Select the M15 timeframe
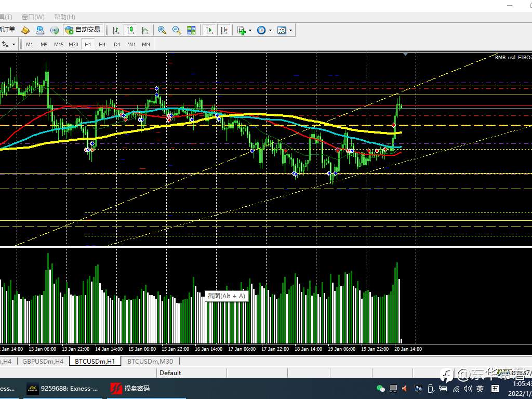This screenshot has height=399, width=532. [59, 45]
